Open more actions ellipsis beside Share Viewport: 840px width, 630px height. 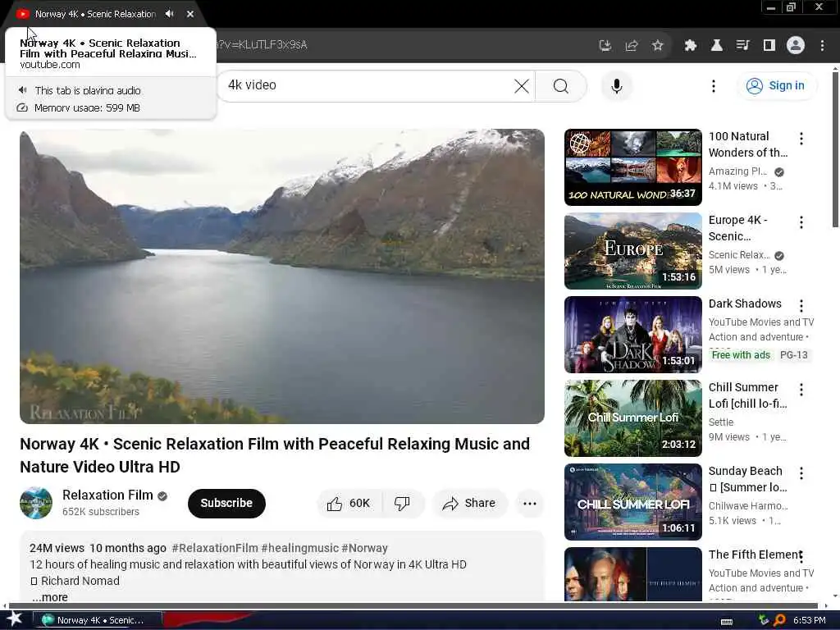click(530, 503)
